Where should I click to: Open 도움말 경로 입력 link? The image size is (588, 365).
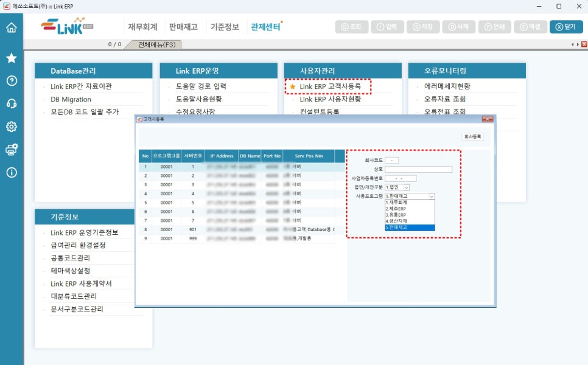(201, 86)
